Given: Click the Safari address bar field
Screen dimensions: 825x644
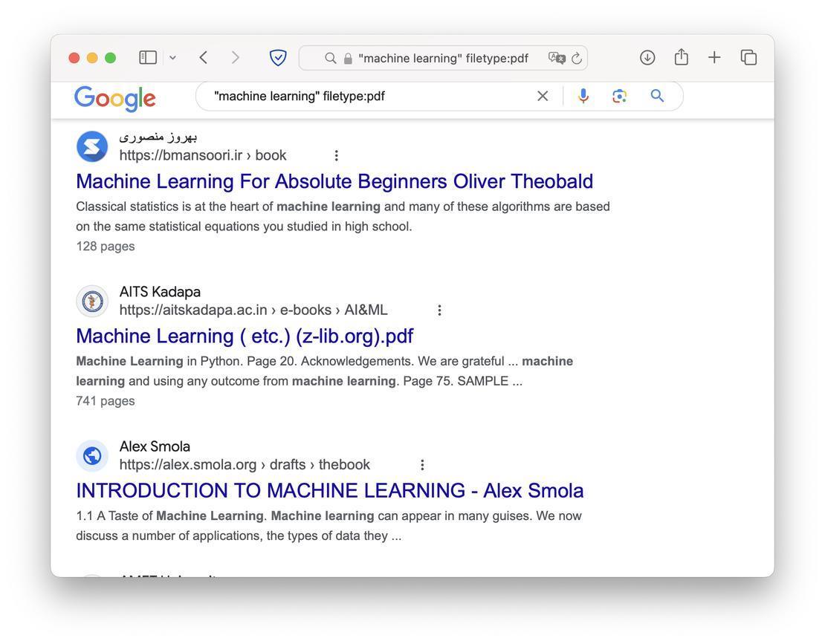Looking at the screenshot, I should [443, 58].
